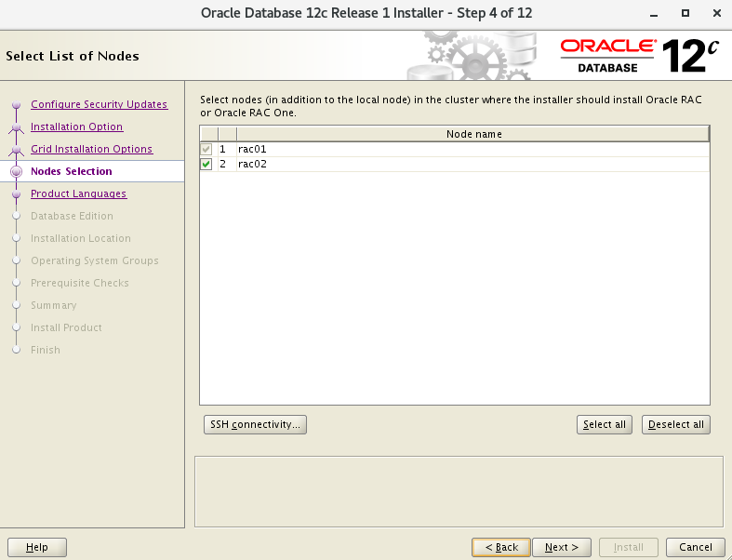732x560 pixels.
Task: Click row number 1 cell
Action: point(227,149)
